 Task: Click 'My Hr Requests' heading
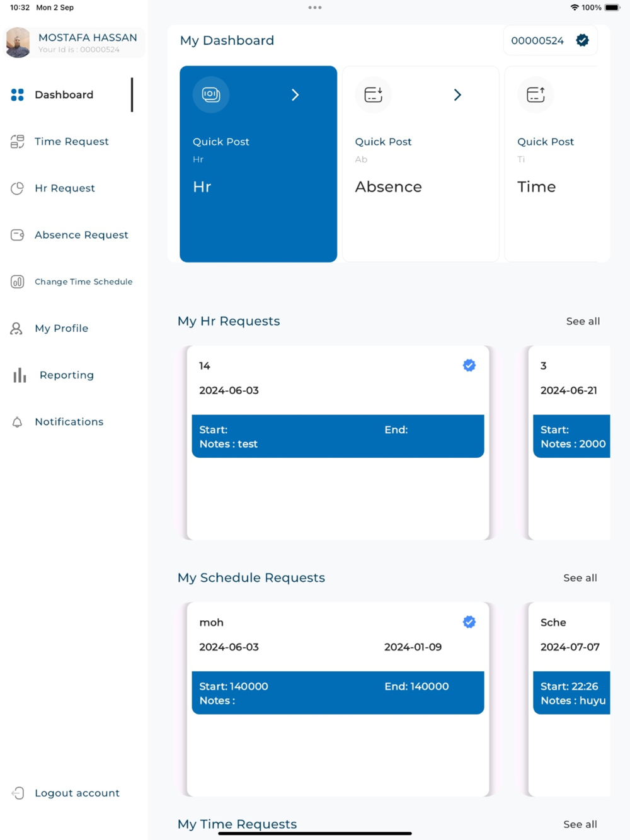click(229, 321)
